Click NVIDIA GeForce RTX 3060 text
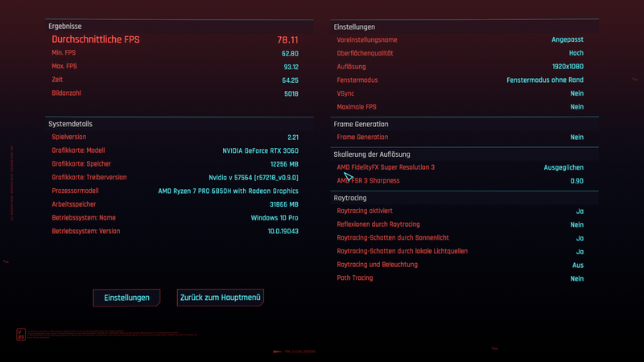 pyautogui.click(x=260, y=150)
